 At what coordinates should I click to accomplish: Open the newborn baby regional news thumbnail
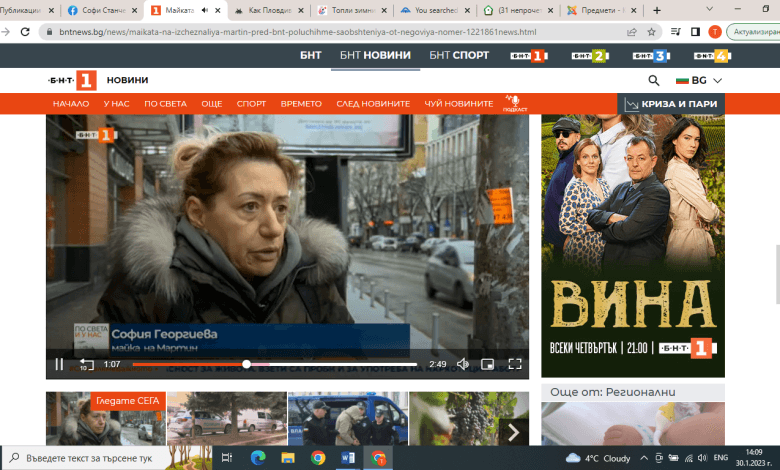pyautogui.click(x=633, y=423)
